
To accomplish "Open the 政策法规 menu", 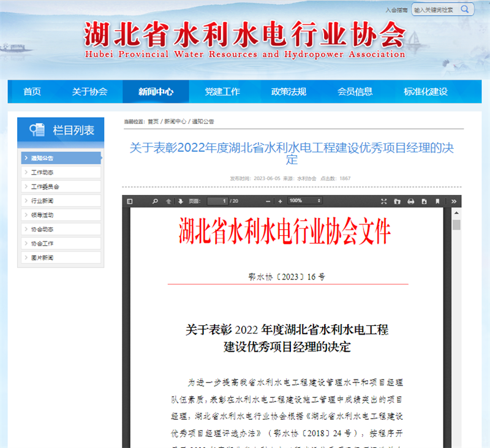I will (288, 91).
